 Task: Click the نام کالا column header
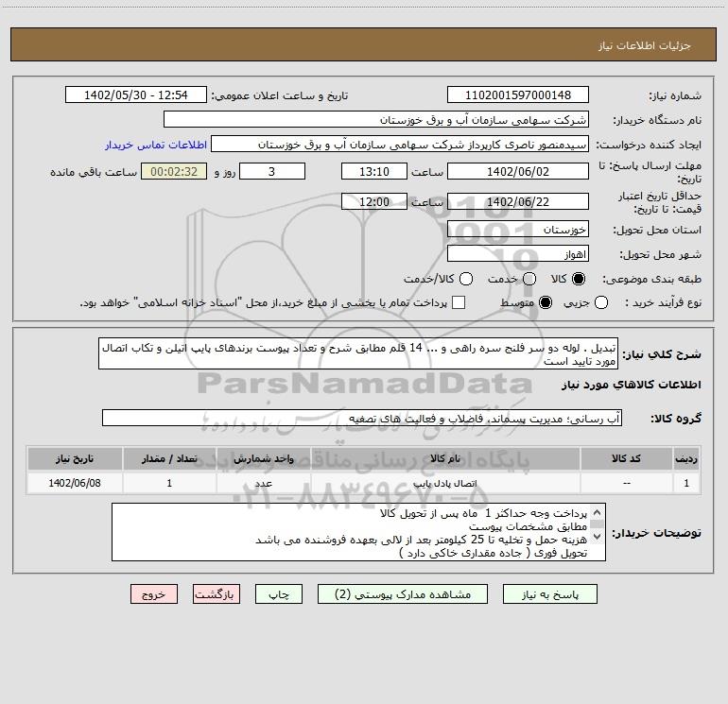tap(445, 458)
